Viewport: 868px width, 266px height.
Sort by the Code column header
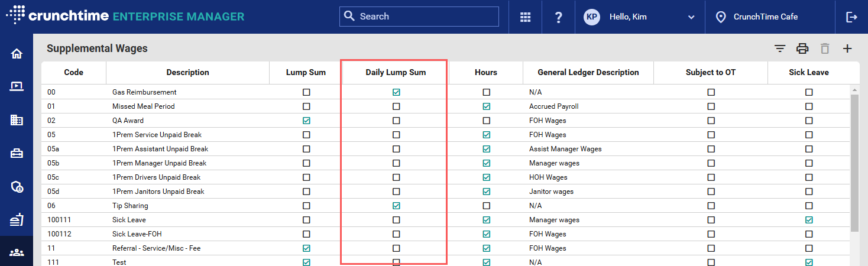click(74, 73)
